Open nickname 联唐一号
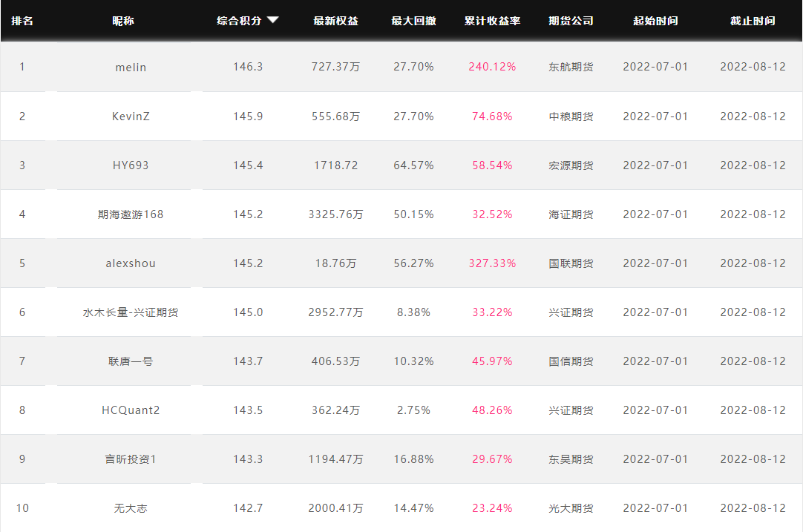This screenshot has width=803, height=532. point(131,361)
